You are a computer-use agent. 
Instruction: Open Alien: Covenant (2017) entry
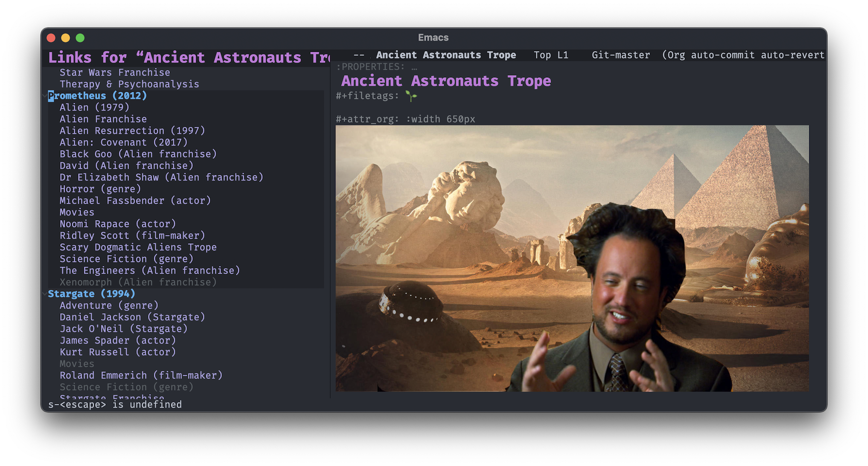(x=124, y=142)
